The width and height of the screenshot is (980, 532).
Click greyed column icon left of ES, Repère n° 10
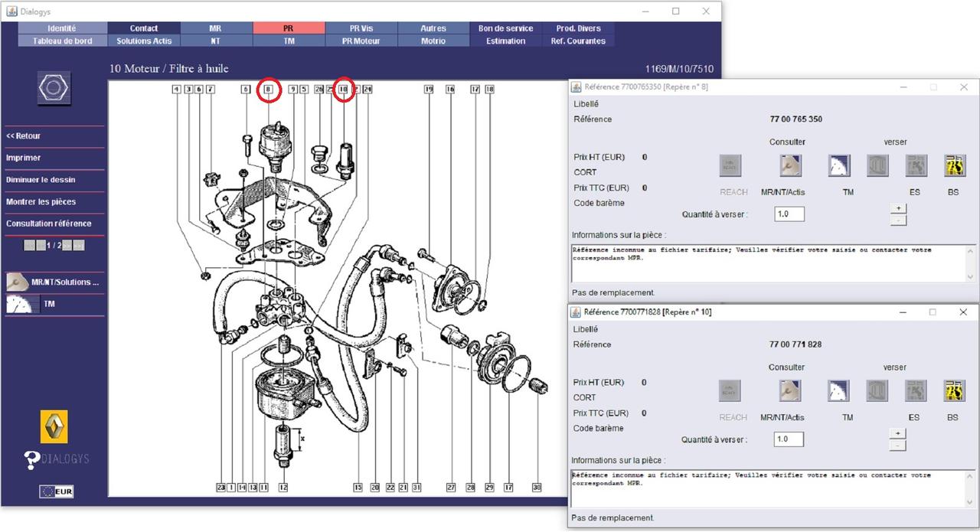click(x=877, y=390)
